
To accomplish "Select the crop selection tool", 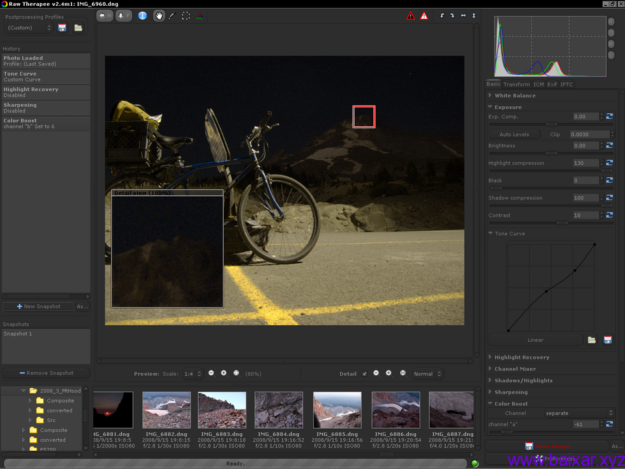I will pyautogui.click(x=186, y=16).
